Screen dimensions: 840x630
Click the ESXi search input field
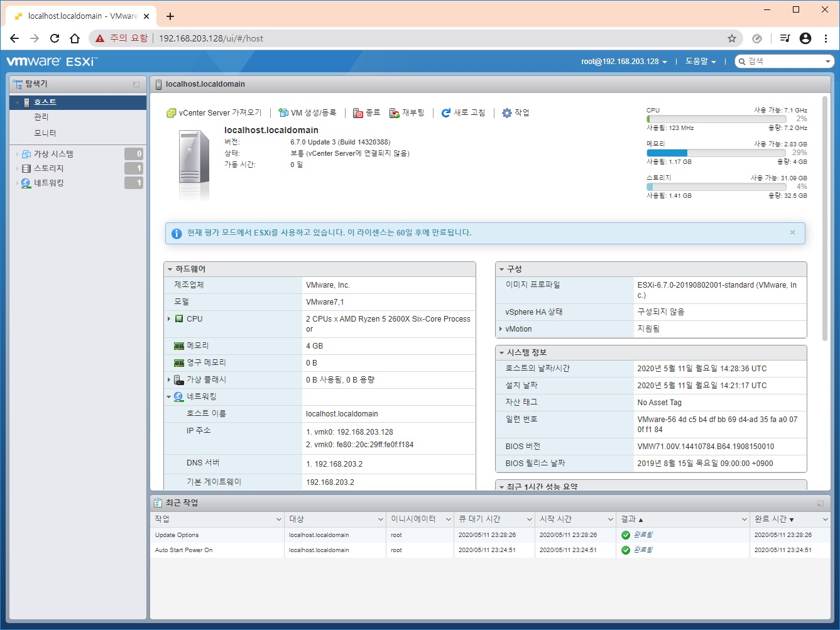785,62
